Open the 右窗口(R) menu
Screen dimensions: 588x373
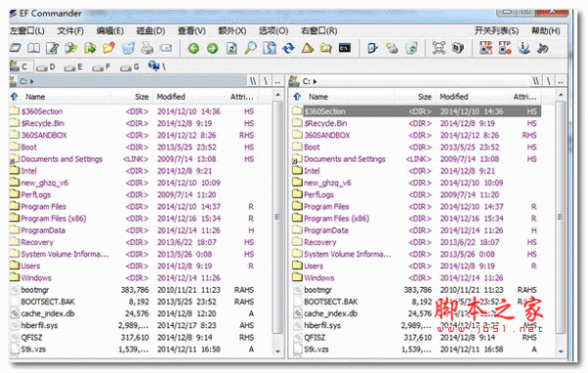(x=319, y=30)
